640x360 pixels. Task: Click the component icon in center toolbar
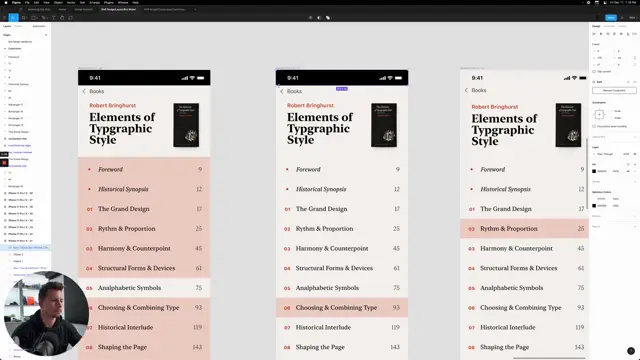[310, 18]
